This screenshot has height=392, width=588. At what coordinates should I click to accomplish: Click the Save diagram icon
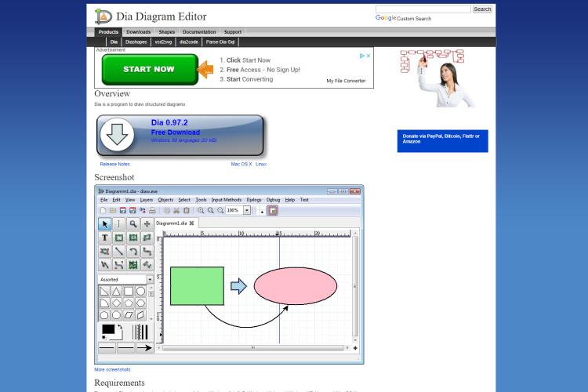122,210
